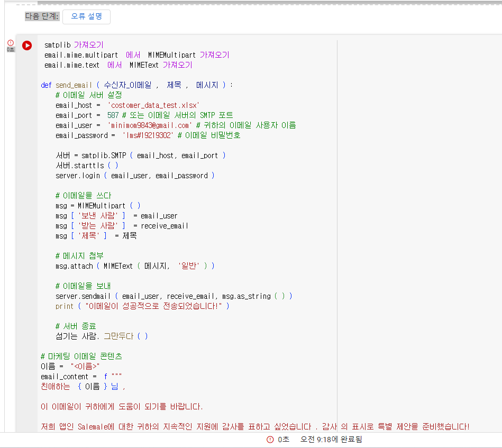Click the 'costomer_data_test.xlsx' string
This screenshot has height=448, width=502.
tap(154, 105)
